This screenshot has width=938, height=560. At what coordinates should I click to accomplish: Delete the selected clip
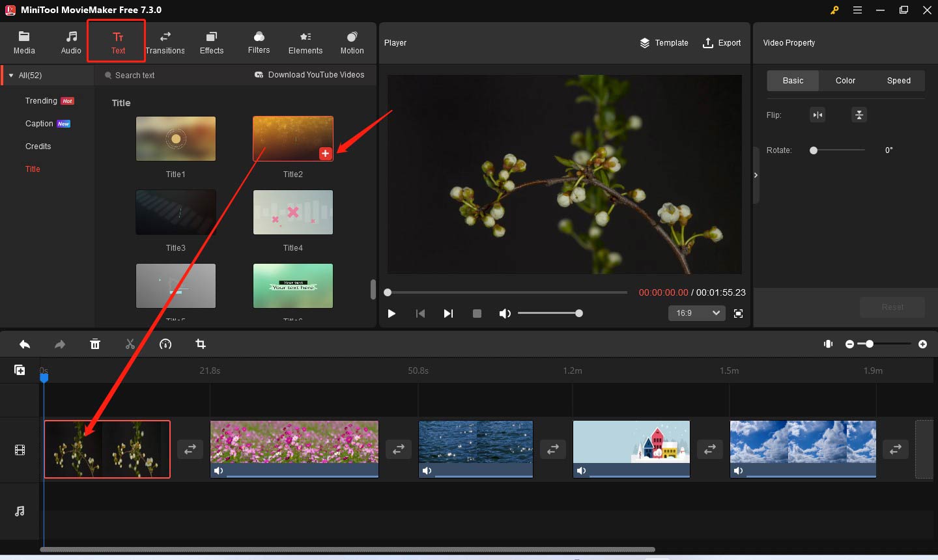(95, 344)
